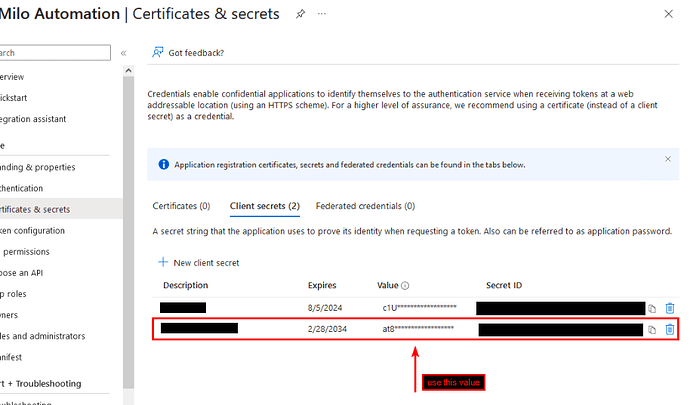Screen dimensions: 690x405
Task: Copy Secret ID of secret expiring 8/5/2024
Action: (x=652, y=309)
